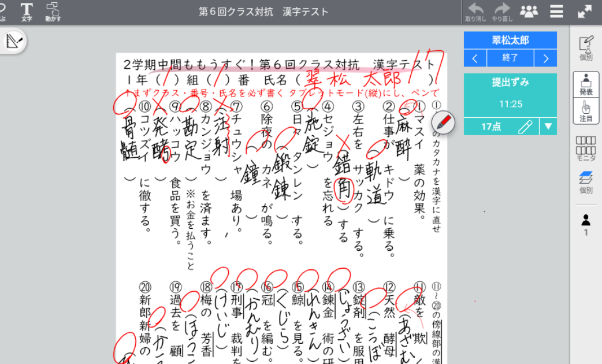Toggle 注目 attention mode
Image resolution: width=602 pixels, height=364 pixels.
[586, 111]
